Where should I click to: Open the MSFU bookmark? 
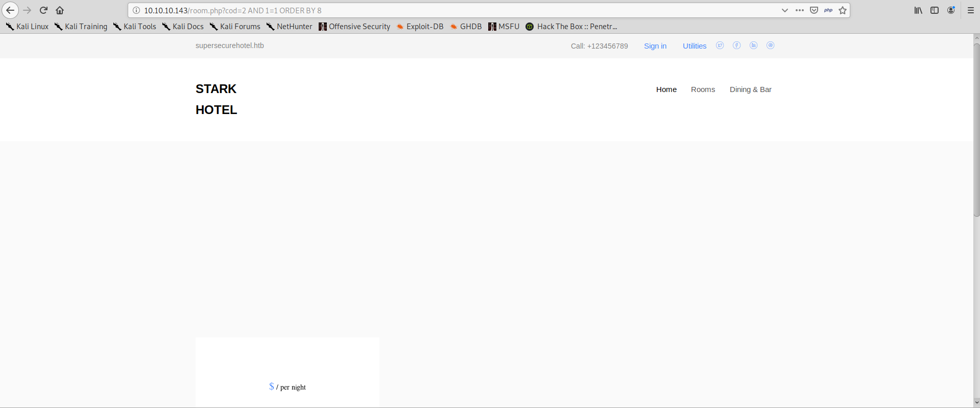click(x=504, y=27)
